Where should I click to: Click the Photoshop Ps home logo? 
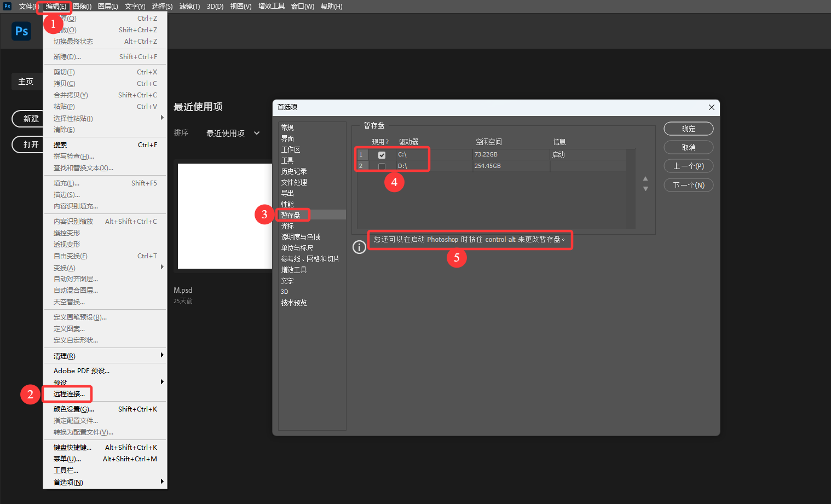pyautogui.click(x=21, y=31)
